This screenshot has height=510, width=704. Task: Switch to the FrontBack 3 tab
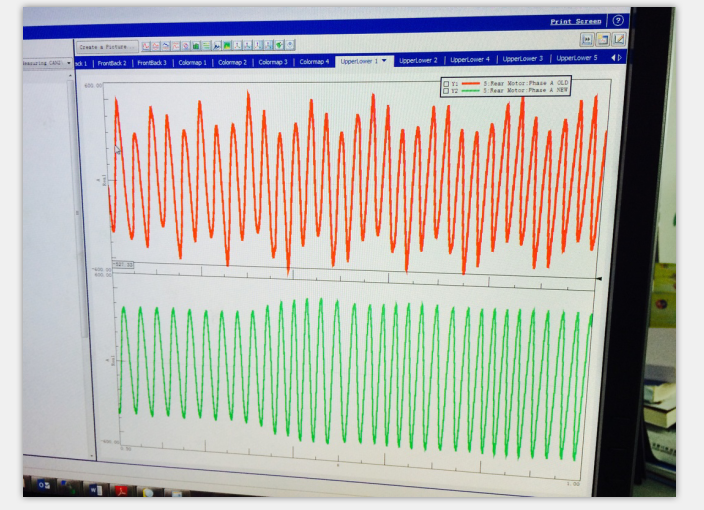pos(152,63)
